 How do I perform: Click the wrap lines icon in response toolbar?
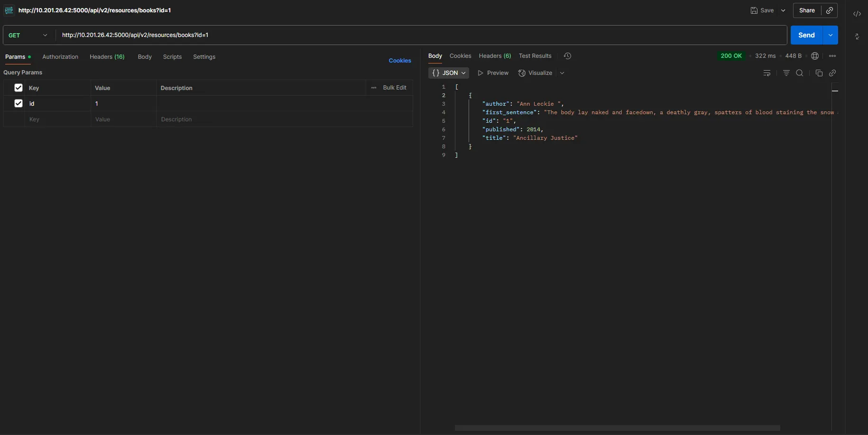click(x=768, y=73)
